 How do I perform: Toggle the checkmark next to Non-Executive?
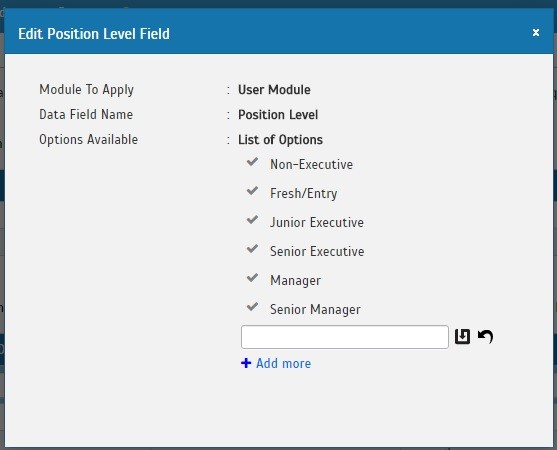point(252,162)
